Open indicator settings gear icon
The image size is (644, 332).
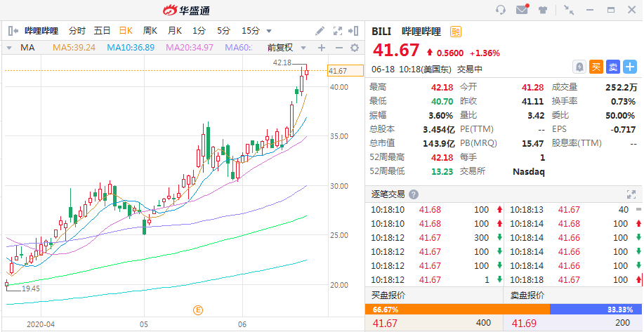[355, 48]
